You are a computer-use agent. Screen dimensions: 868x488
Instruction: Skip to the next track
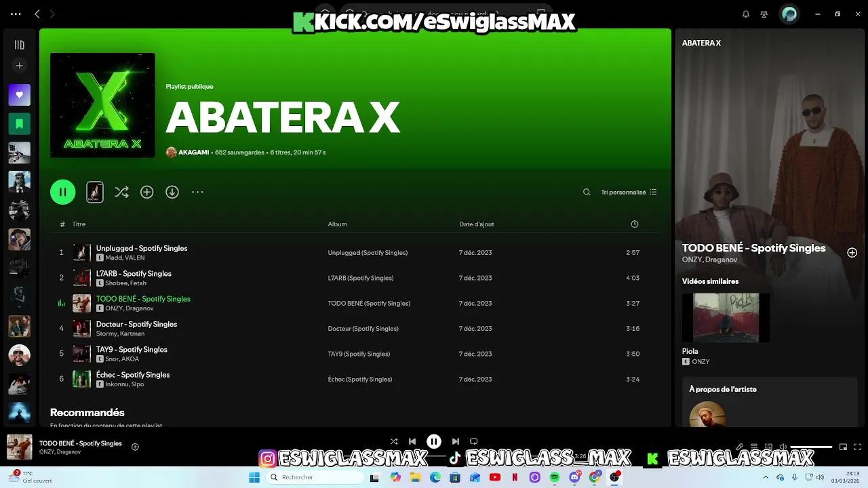pos(456,441)
